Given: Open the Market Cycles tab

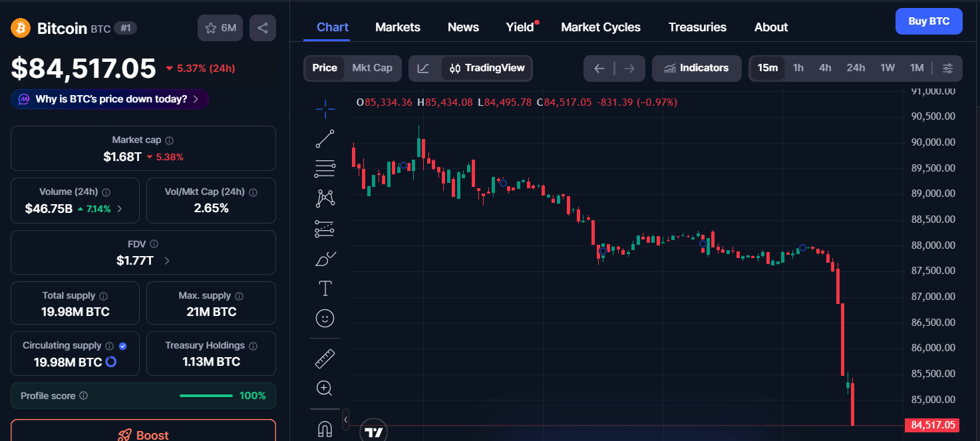Looking at the screenshot, I should pos(601,27).
